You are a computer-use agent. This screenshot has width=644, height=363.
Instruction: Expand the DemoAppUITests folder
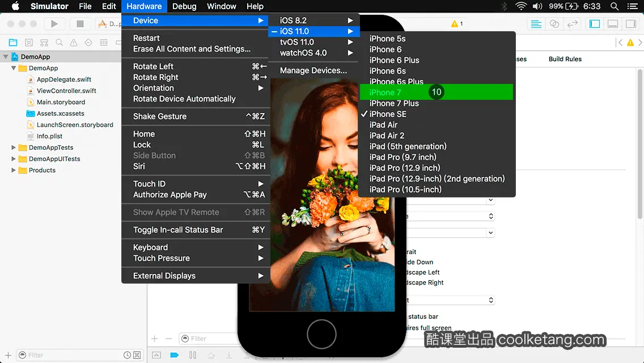click(14, 159)
